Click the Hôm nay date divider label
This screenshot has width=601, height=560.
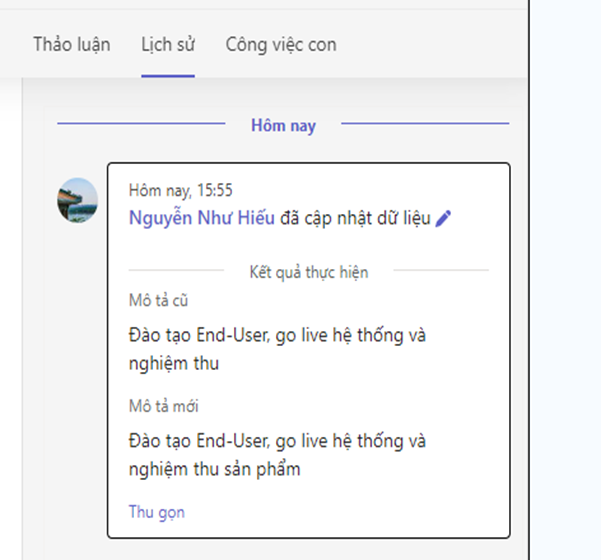click(283, 125)
